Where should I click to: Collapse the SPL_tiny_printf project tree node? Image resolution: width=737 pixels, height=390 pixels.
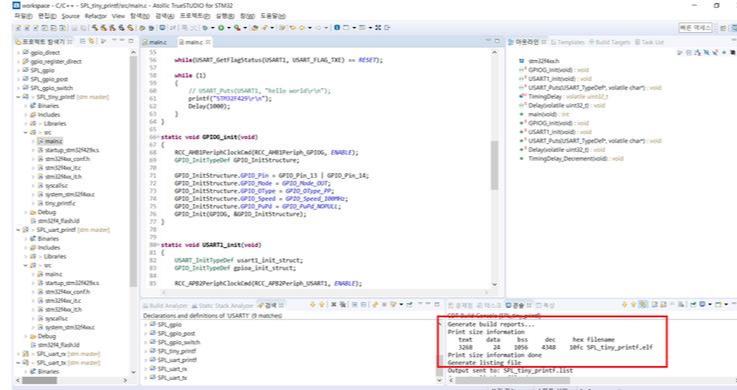point(19,97)
